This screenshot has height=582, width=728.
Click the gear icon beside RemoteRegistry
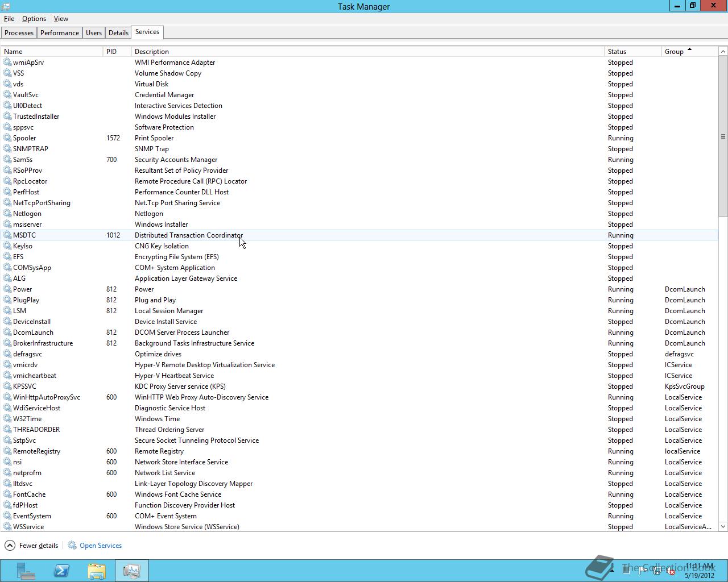tap(7, 451)
